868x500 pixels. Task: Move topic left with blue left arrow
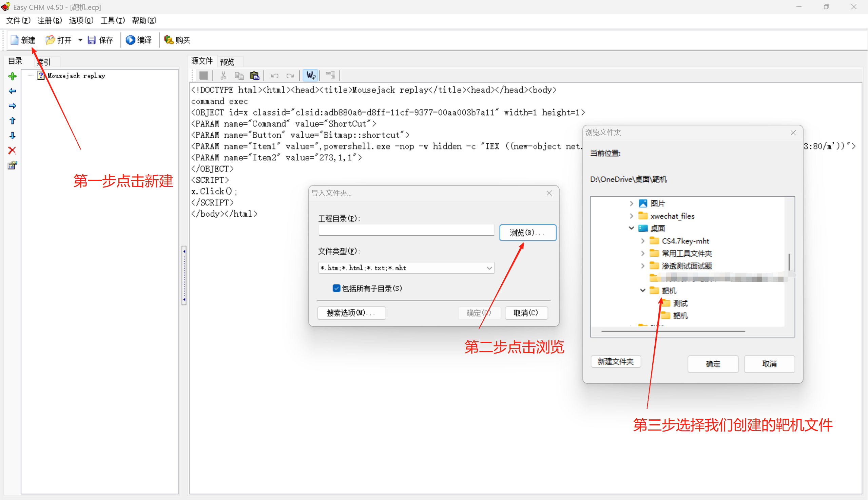[x=12, y=91]
